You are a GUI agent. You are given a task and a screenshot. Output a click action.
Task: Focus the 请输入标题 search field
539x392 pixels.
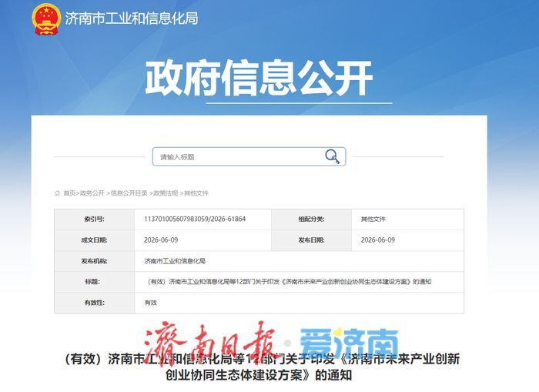(249, 157)
